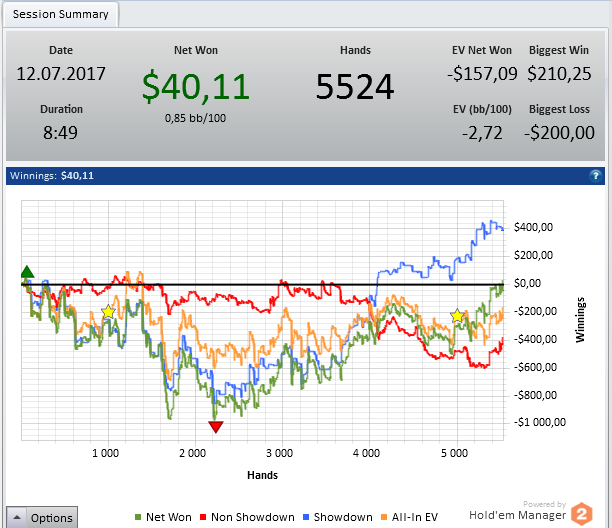Click the date 12.07.2017

61,74
